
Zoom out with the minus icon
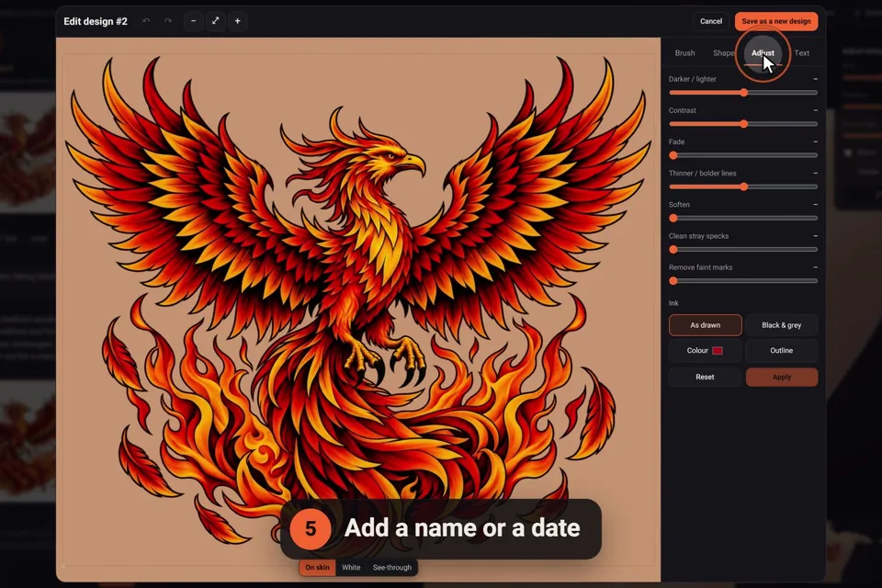[x=194, y=21]
